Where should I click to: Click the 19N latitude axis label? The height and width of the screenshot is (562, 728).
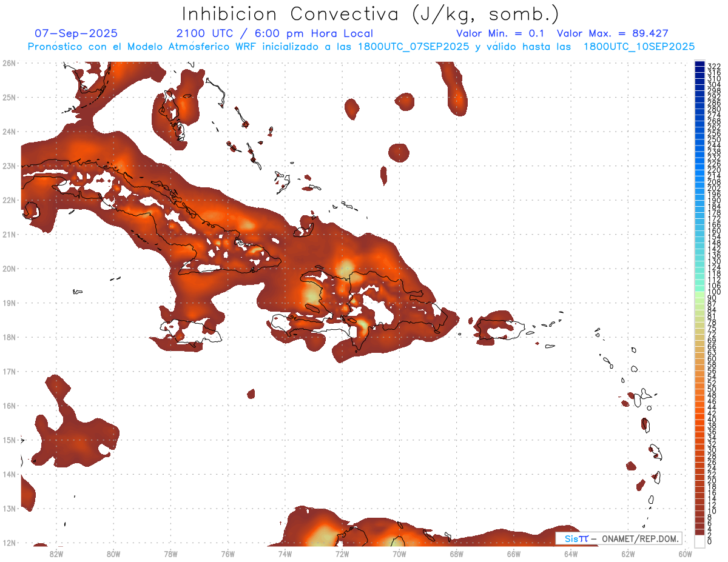[x=8, y=303]
